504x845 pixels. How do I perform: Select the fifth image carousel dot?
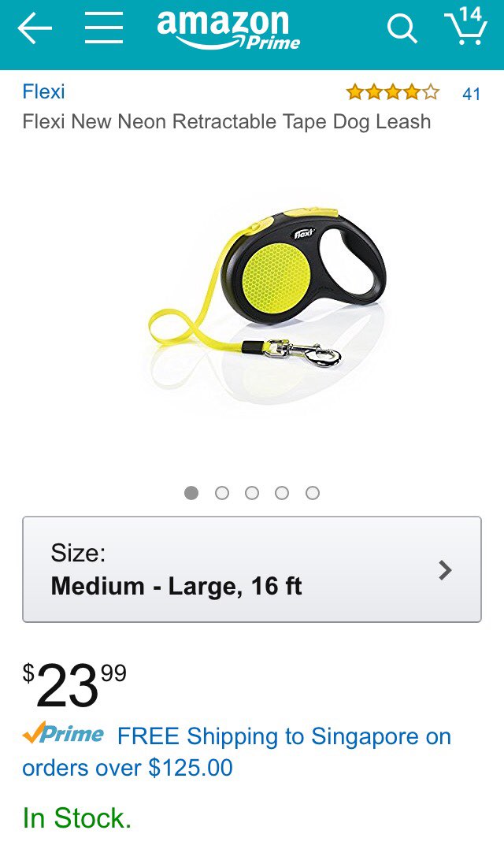pyautogui.click(x=313, y=492)
